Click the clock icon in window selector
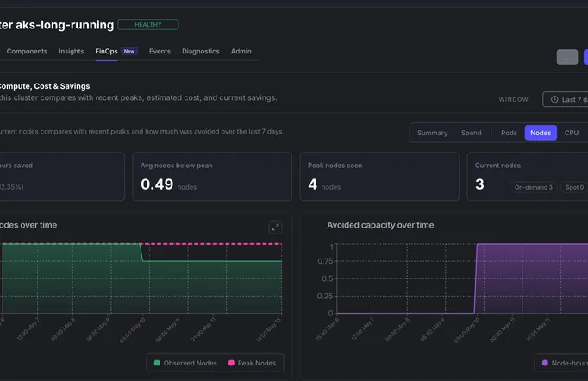The image size is (588, 381). [554, 99]
